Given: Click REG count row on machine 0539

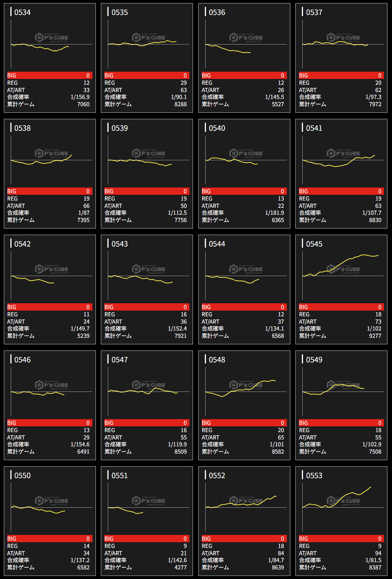Looking at the screenshot, I should (x=146, y=199).
